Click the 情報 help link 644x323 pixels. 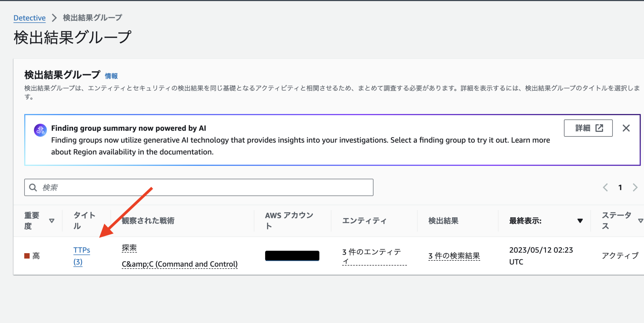coord(112,75)
